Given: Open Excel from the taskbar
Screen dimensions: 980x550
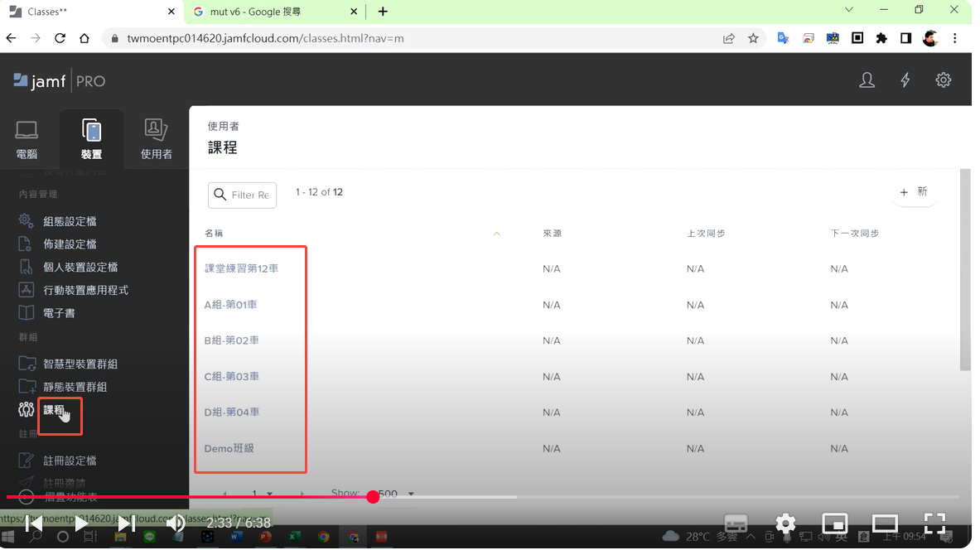Looking at the screenshot, I should [x=294, y=537].
